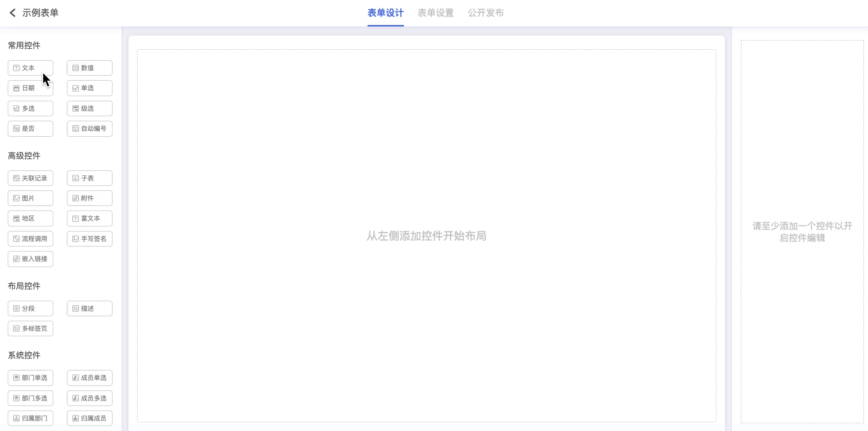The height and width of the screenshot is (431, 868).
Task: Open the 公开发布 tab
Action: pyautogui.click(x=485, y=13)
